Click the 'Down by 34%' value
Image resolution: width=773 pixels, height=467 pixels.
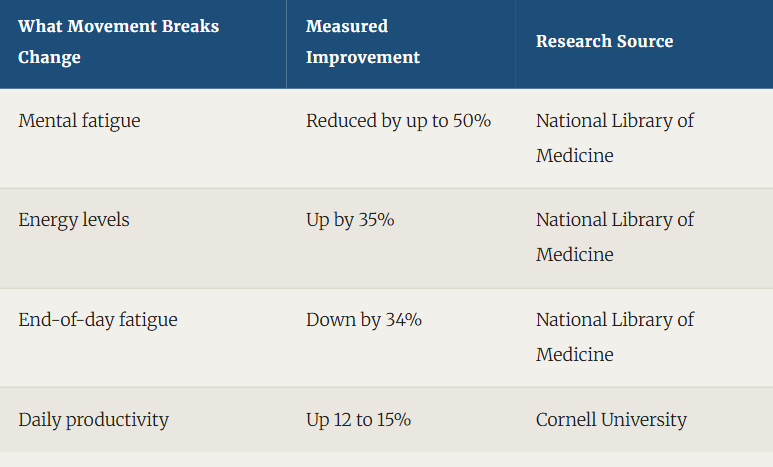pos(364,320)
